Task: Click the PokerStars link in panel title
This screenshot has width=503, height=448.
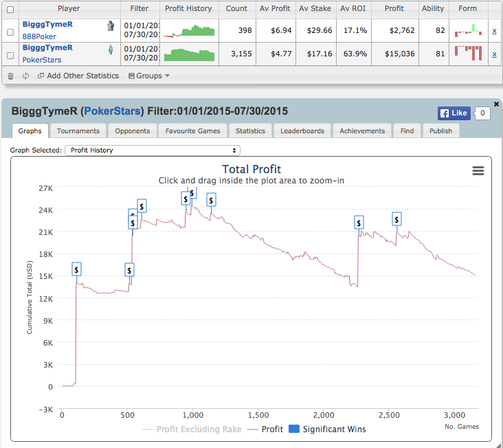Action: [x=112, y=111]
